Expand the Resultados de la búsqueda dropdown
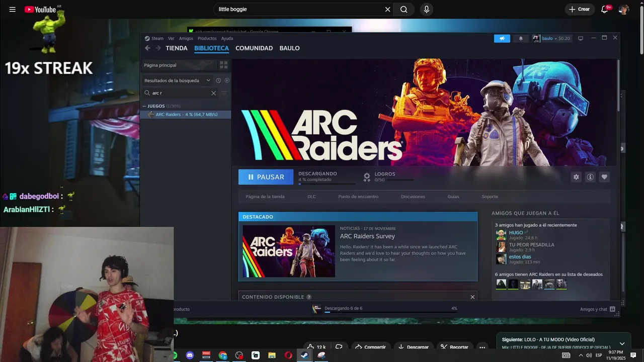This screenshot has height=362, width=644. tap(177, 80)
